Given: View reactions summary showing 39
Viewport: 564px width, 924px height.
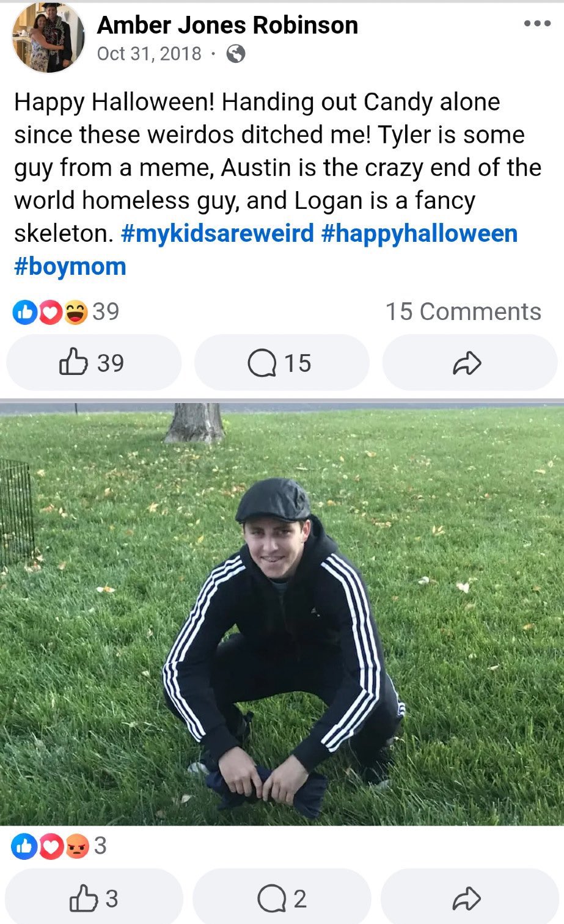Looking at the screenshot, I should click(66, 312).
